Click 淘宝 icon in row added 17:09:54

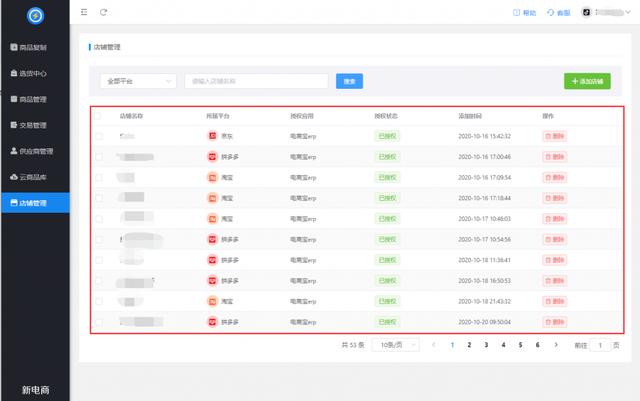[212, 177]
